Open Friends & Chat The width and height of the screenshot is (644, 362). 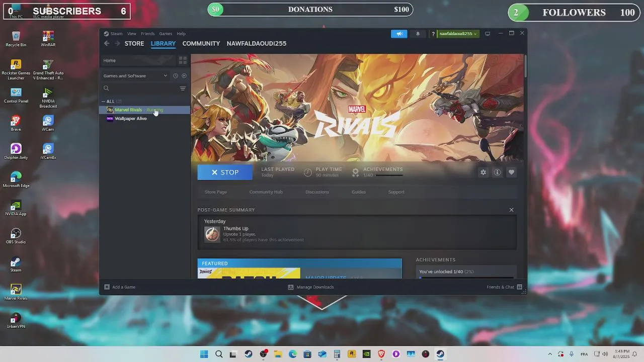click(505, 287)
